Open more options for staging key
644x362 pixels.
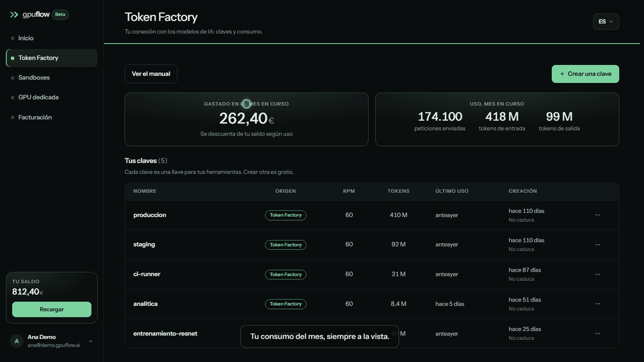[598, 245]
